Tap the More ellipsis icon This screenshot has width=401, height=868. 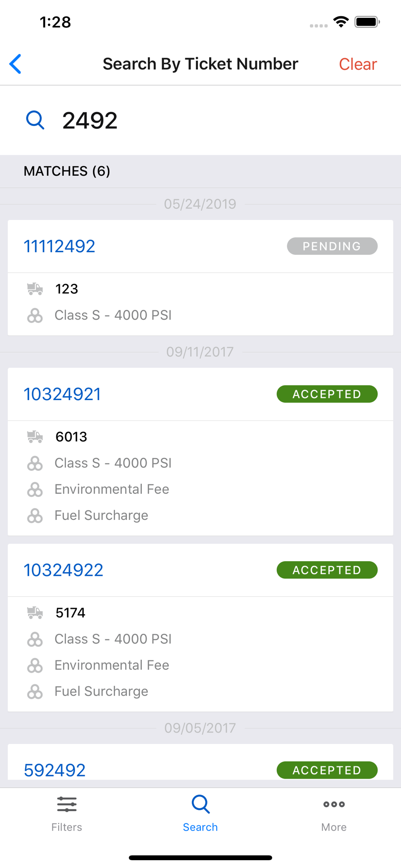pos(334,805)
